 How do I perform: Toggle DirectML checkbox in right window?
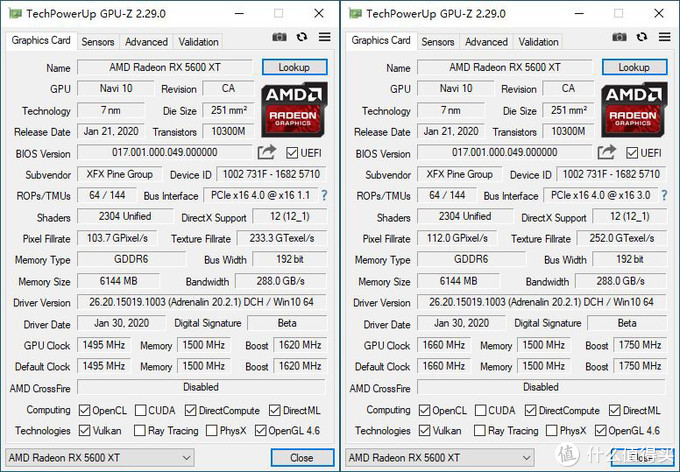615,410
